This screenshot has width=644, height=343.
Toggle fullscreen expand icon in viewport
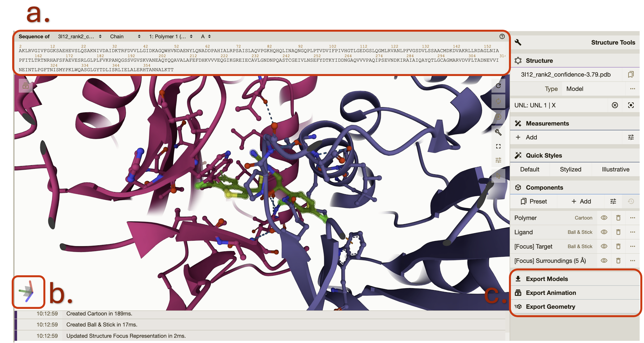tap(498, 146)
